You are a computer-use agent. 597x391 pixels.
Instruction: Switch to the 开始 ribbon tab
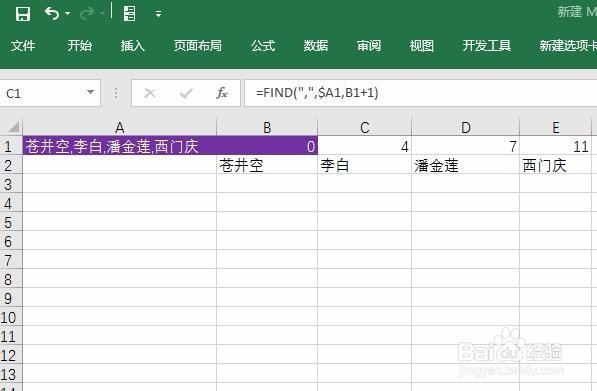point(80,46)
